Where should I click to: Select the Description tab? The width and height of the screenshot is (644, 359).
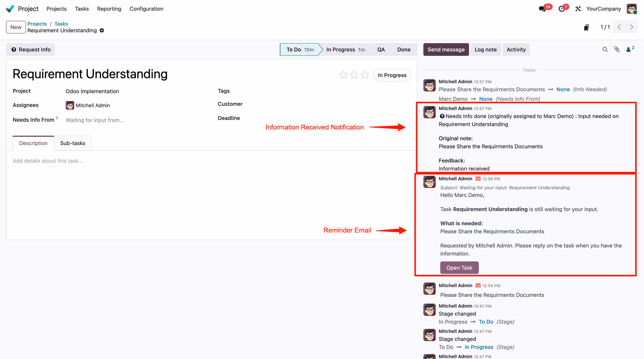(33, 143)
